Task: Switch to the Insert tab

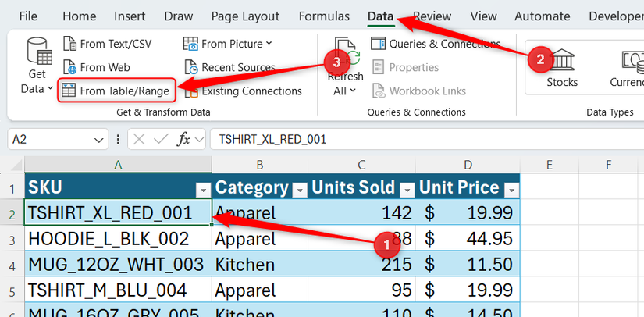Action: 130,16
